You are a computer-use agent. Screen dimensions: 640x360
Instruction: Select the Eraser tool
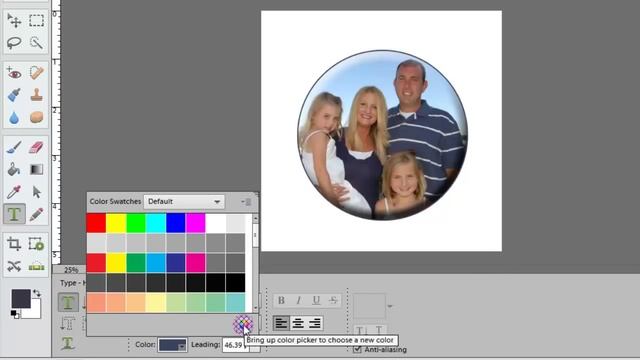click(36, 147)
